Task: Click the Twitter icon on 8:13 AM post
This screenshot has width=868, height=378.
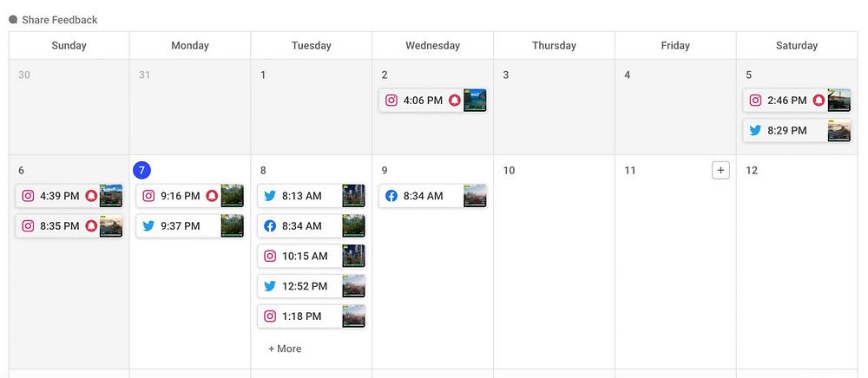Action: click(270, 196)
